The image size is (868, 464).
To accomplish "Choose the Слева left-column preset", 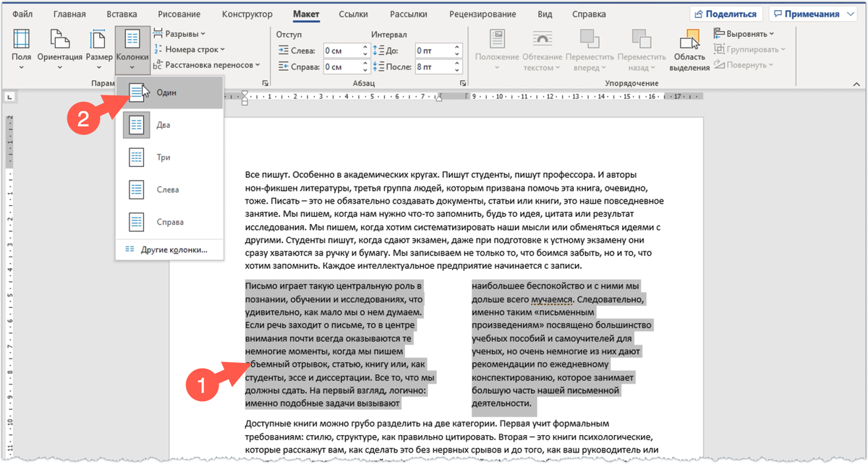I will pos(169,190).
